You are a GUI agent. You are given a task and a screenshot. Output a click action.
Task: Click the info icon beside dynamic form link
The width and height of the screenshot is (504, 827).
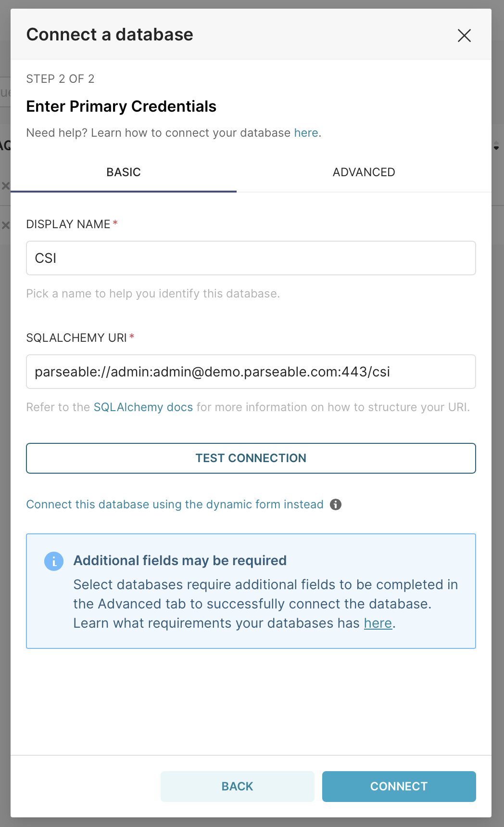337,504
